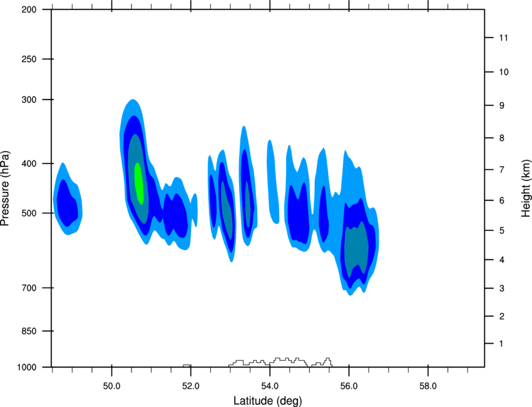The height and width of the screenshot is (407, 532).
Task: Click height label 6 km
Action: coord(502,200)
